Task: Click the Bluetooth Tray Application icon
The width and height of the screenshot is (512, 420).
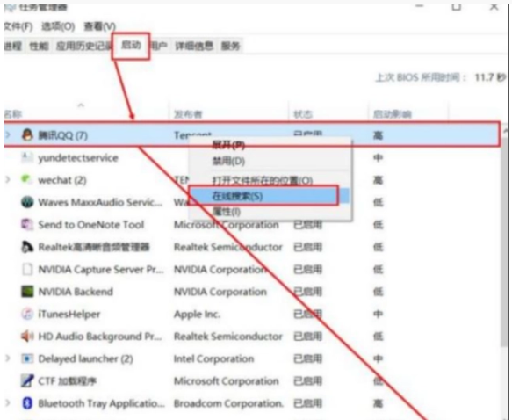Action: coord(27,403)
